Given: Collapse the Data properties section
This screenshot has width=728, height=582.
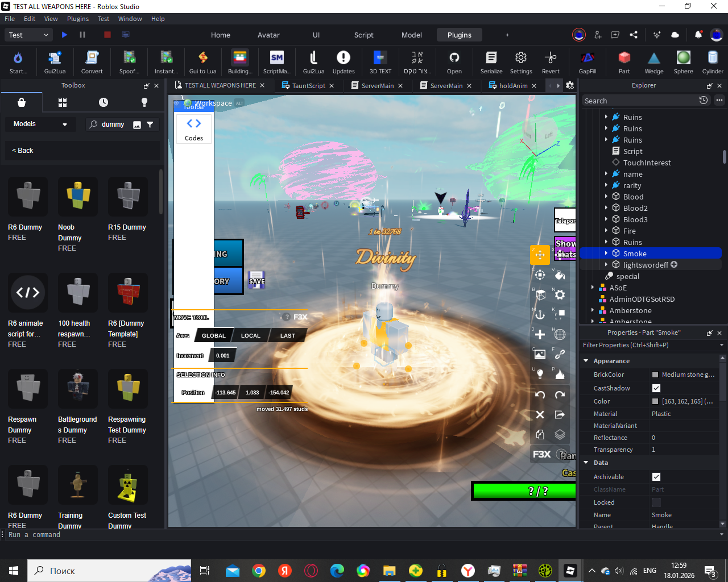Looking at the screenshot, I should (x=586, y=463).
